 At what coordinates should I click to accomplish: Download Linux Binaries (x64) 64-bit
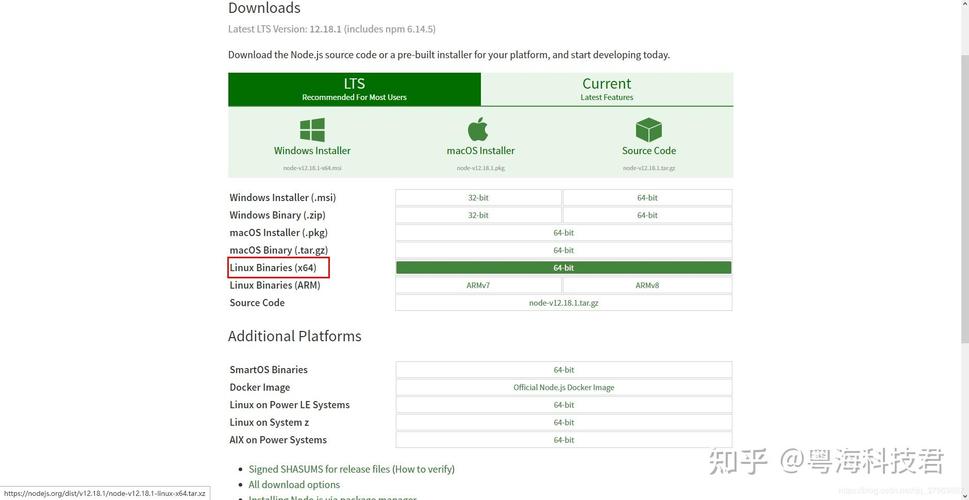tap(564, 268)
